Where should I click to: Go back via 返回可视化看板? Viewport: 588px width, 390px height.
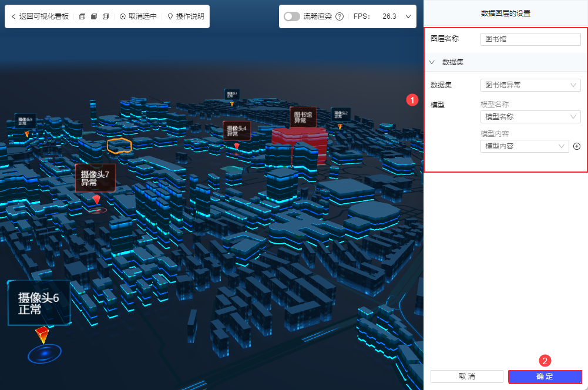(40, 16)
